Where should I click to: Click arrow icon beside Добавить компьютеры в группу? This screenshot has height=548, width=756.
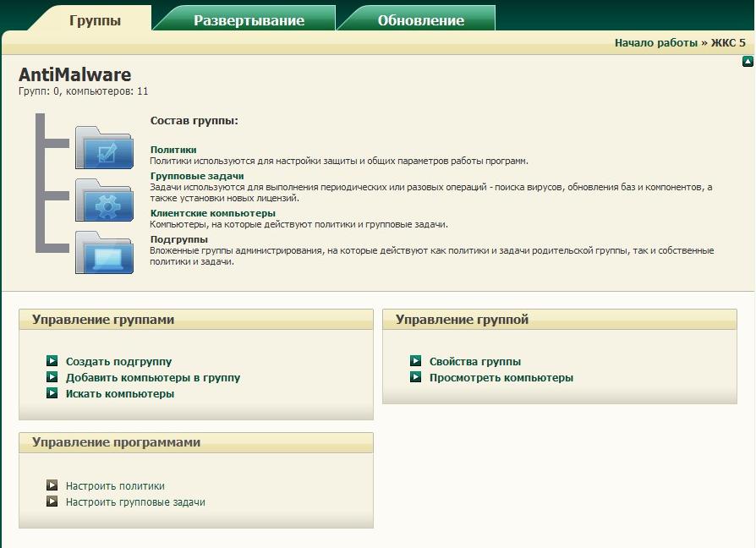tap(52, 376)
